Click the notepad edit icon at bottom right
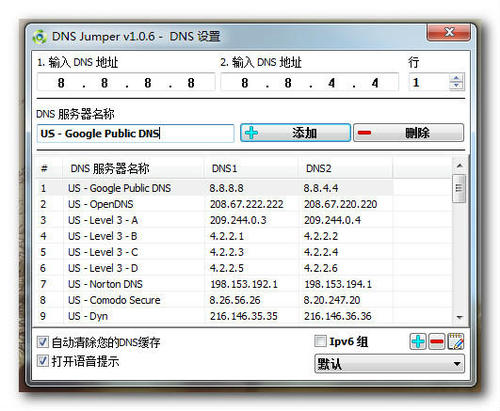This screenshot has width=500, height=411. point(455,342)
